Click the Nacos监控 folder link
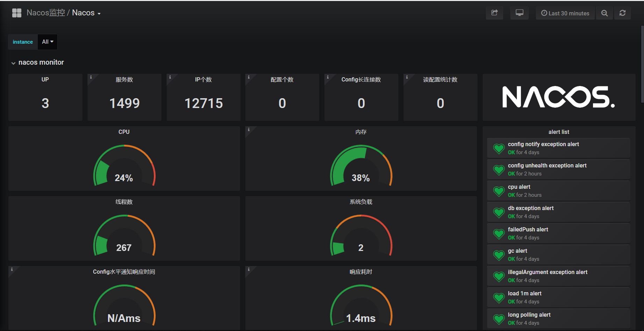This screenshot has width=644, height=331. click(x=46, y=13)
